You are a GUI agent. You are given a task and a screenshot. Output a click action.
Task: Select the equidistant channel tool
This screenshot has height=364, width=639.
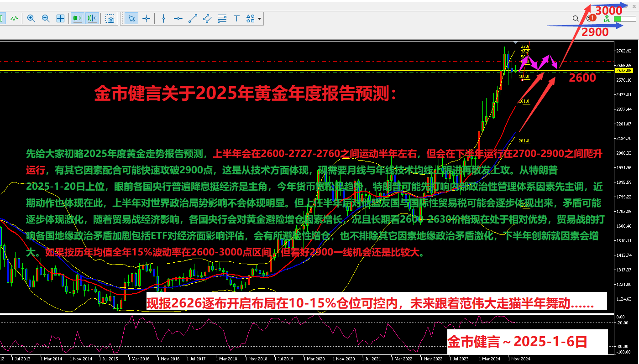click(207, 19)
